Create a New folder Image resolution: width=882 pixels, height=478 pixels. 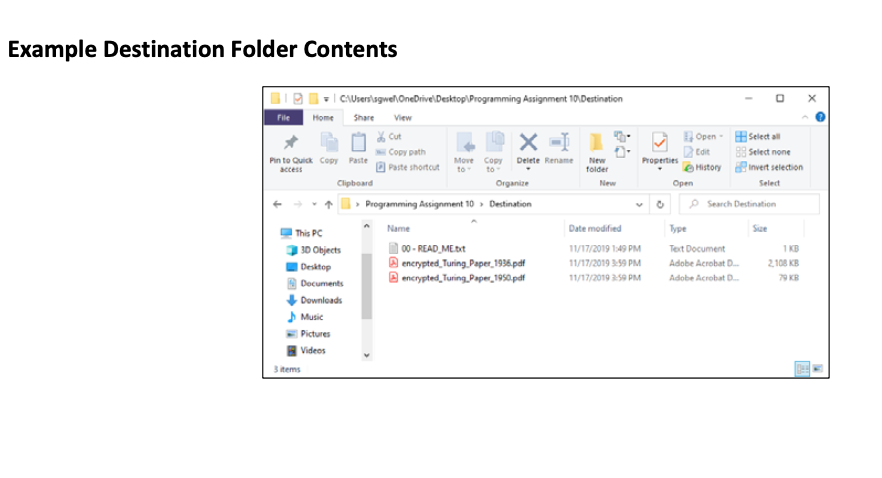[597, 152]
